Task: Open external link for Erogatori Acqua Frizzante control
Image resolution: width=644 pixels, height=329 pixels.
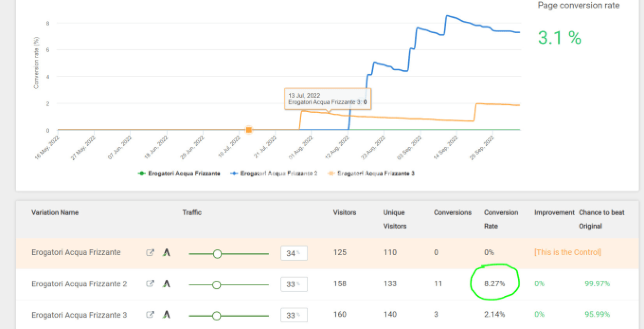Action: [x=150, y=252]
